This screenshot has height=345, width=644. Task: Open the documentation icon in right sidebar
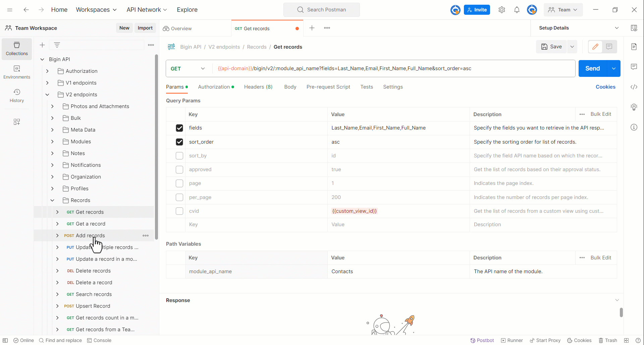pos(634,47)
